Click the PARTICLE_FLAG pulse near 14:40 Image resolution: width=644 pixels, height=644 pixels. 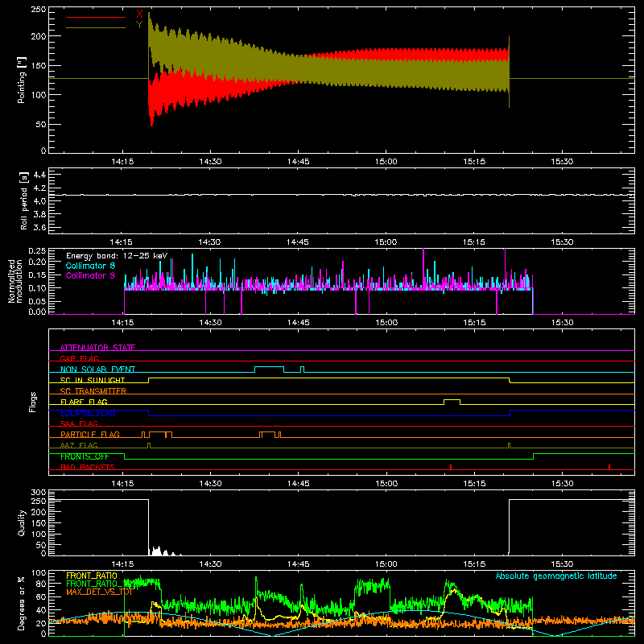coord(267,435)
